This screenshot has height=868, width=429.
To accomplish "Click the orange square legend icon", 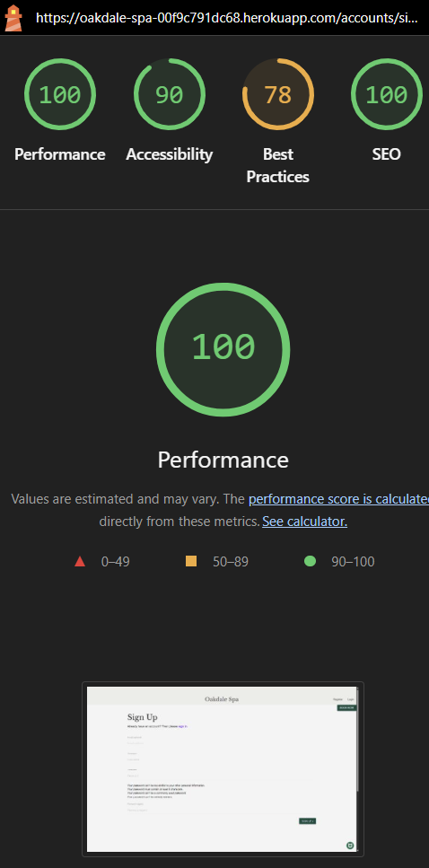I will pos(191,562).
